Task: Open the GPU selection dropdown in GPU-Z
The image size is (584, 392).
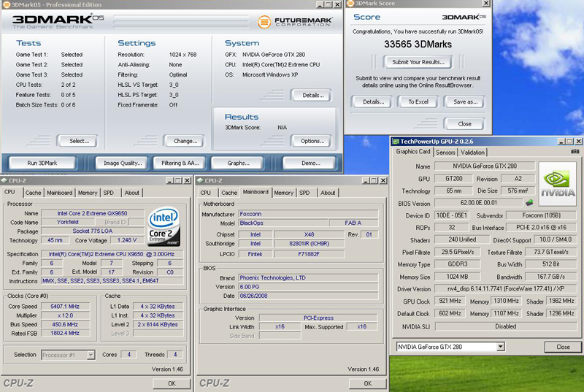Action: coord(500,347)
